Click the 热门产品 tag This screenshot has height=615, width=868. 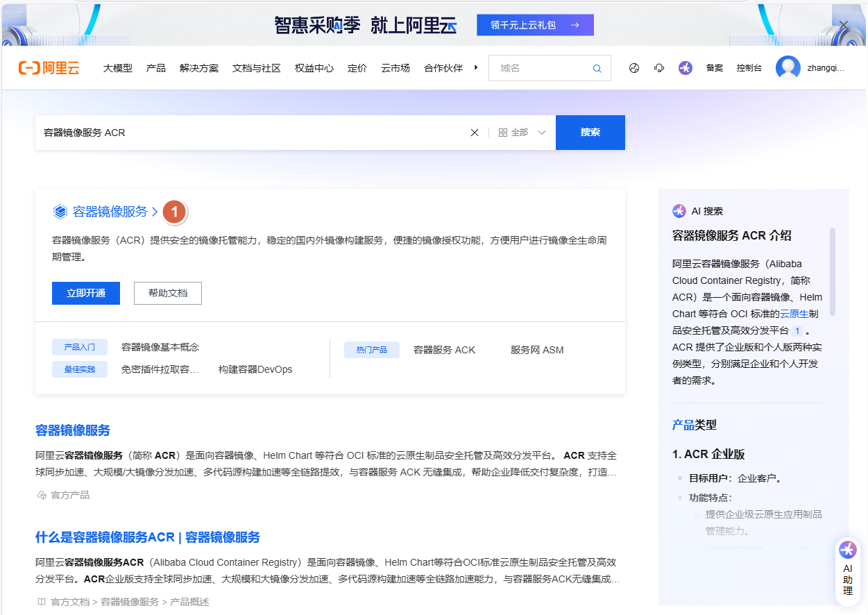372,350
